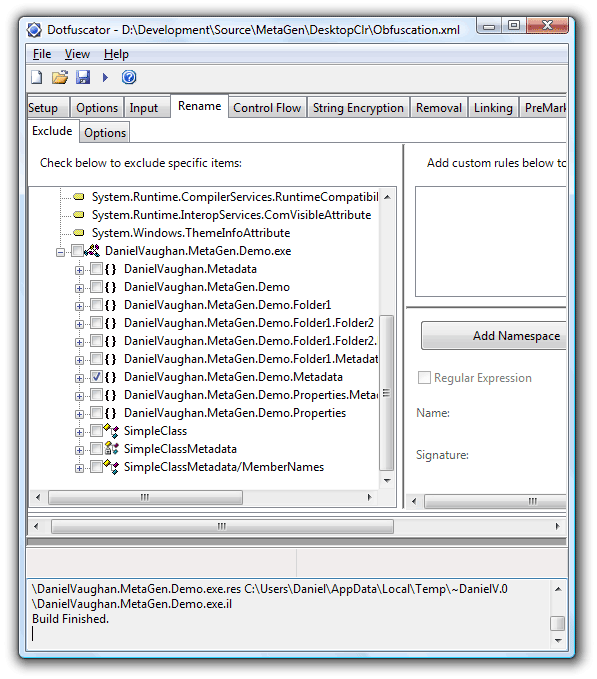Click the Dotfuscator title bar app icon
Viewport: 597px width, 679px height.
(34, 30)
